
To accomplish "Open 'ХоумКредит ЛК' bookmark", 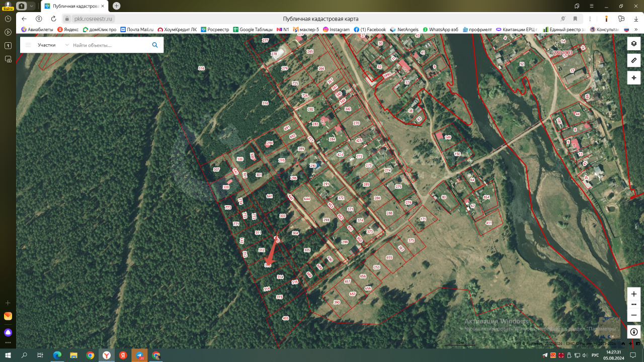I will (177, 30).
